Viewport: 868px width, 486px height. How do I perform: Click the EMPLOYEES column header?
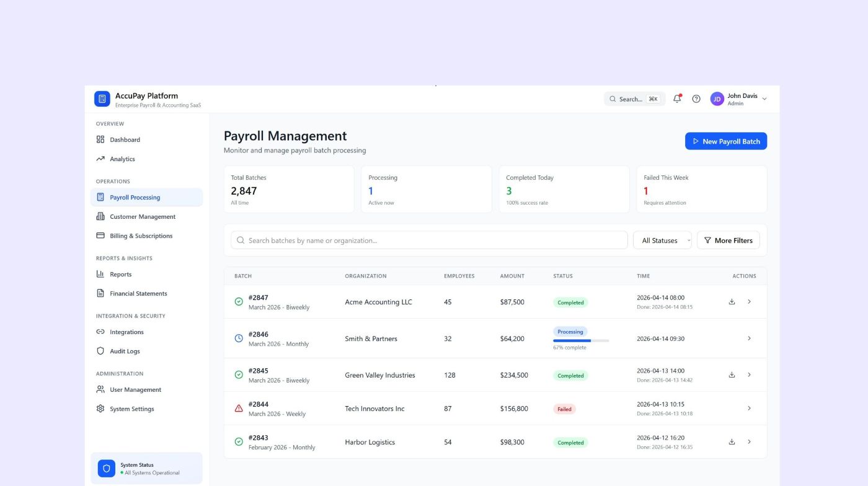pyautogui.click(x=459, y=276)
